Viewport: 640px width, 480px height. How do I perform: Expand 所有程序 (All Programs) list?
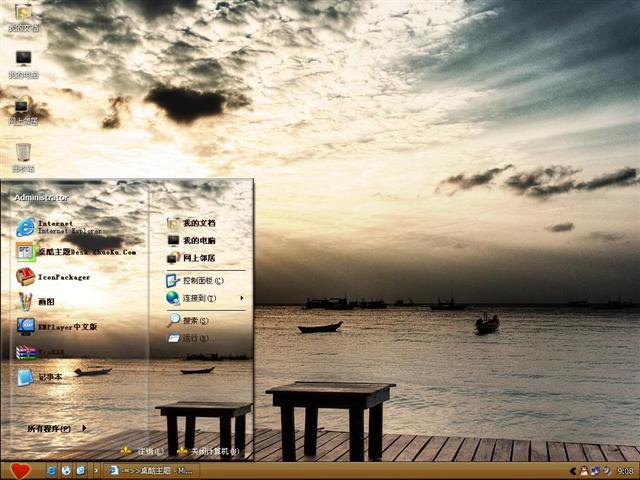pos(56,428)
